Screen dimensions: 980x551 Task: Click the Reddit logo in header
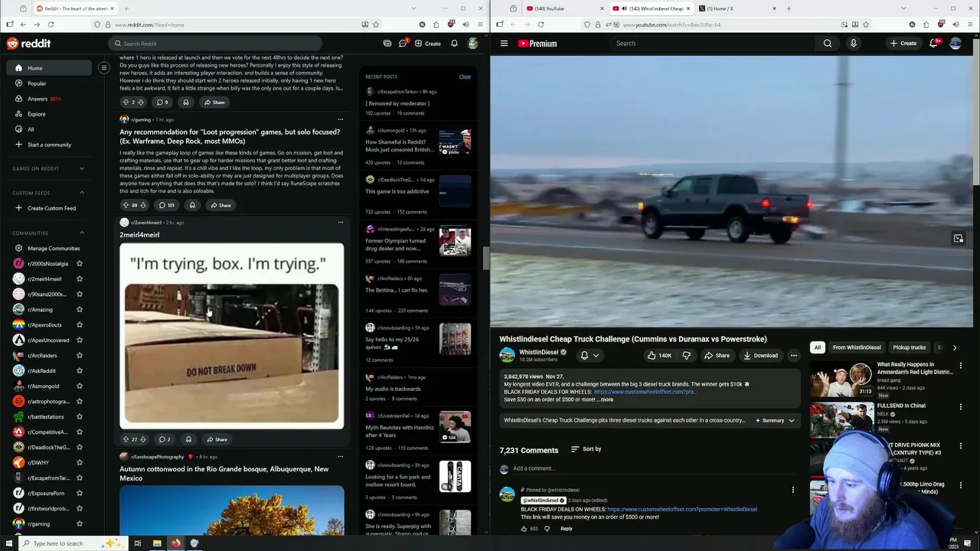[x=28, y=44]
